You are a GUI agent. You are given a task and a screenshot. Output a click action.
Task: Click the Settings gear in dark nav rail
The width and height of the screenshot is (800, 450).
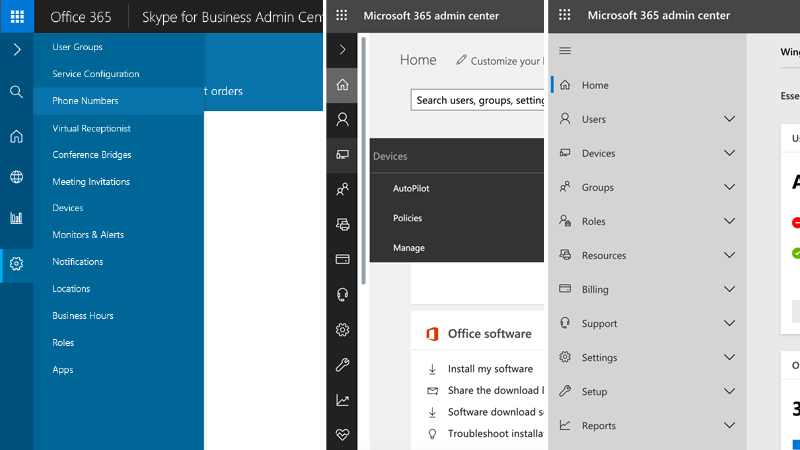point(342,330)
